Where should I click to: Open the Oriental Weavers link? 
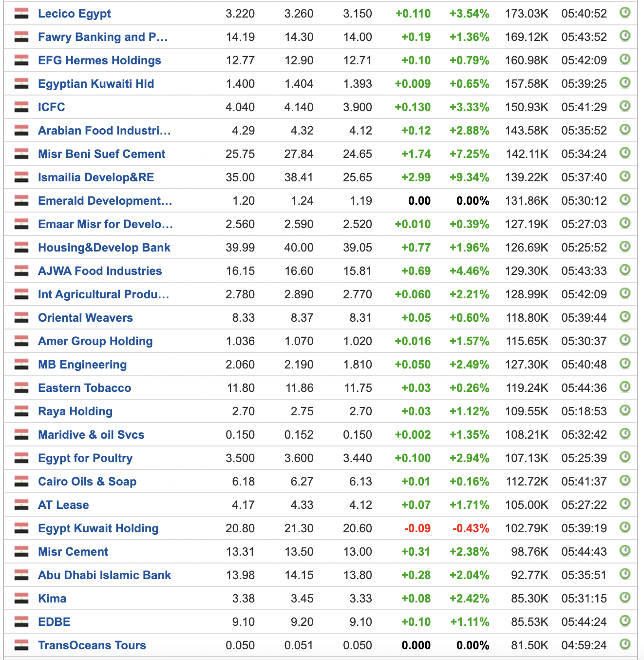(85, 318)
